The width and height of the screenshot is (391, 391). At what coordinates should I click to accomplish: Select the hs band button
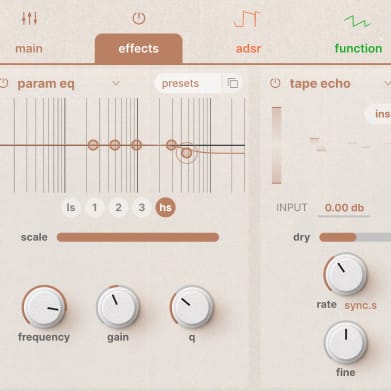pyautogui.click(x=165, y=208)
